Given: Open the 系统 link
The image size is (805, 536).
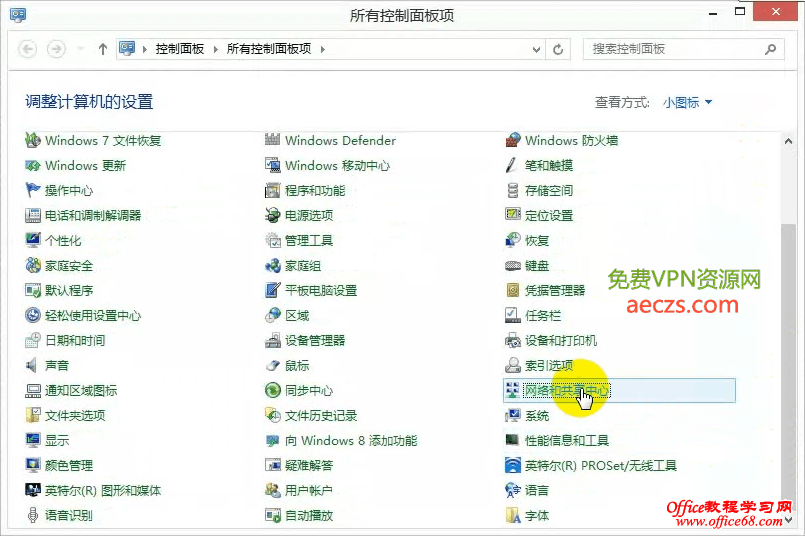Looking at the screenshot, I should tap(536, 415).
